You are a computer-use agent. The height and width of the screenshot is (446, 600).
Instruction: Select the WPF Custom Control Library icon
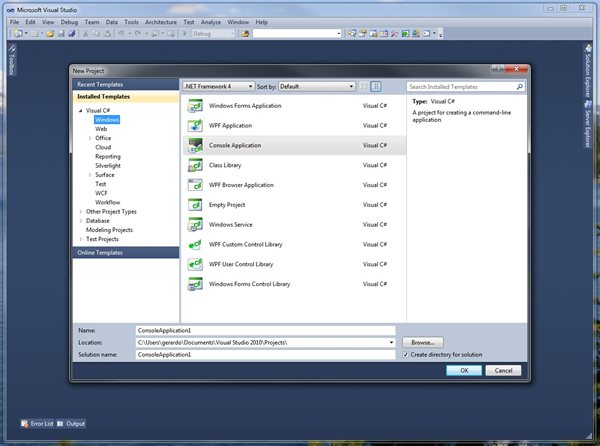pyautogui.click(x=195, y=244)
